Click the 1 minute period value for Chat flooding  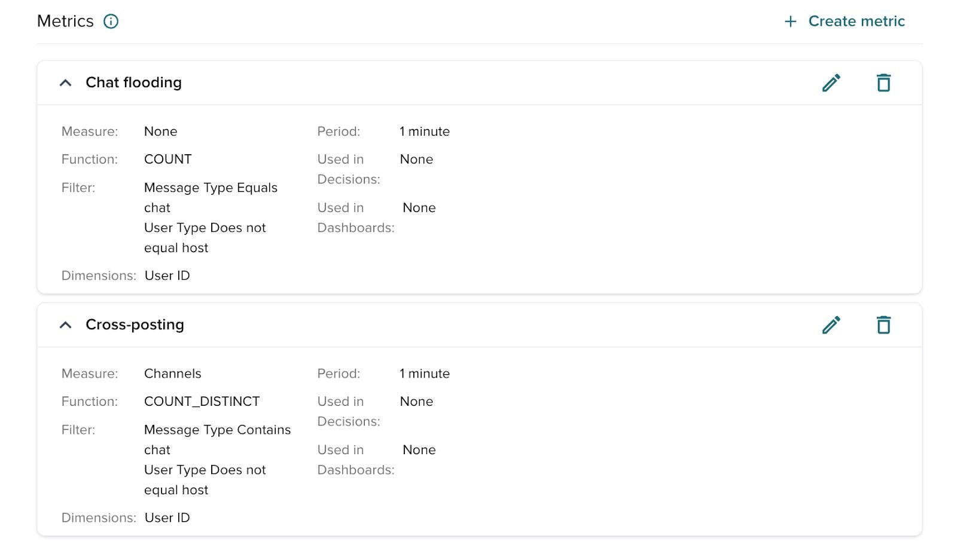pos(425,131)
